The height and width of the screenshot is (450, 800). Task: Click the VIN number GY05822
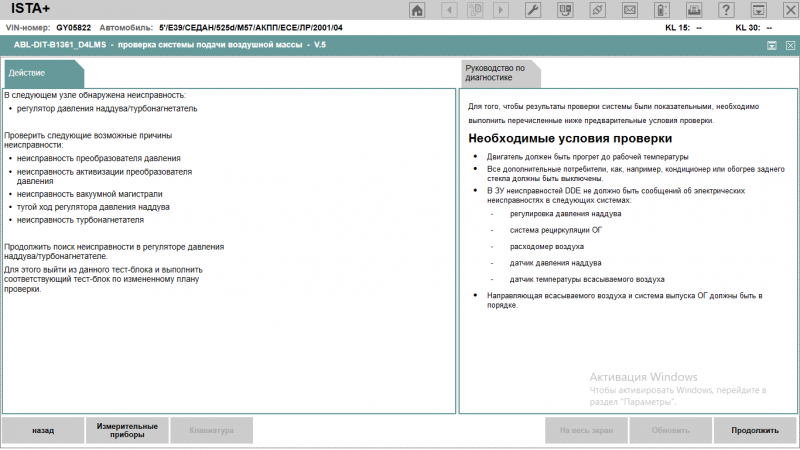point(73,28)
